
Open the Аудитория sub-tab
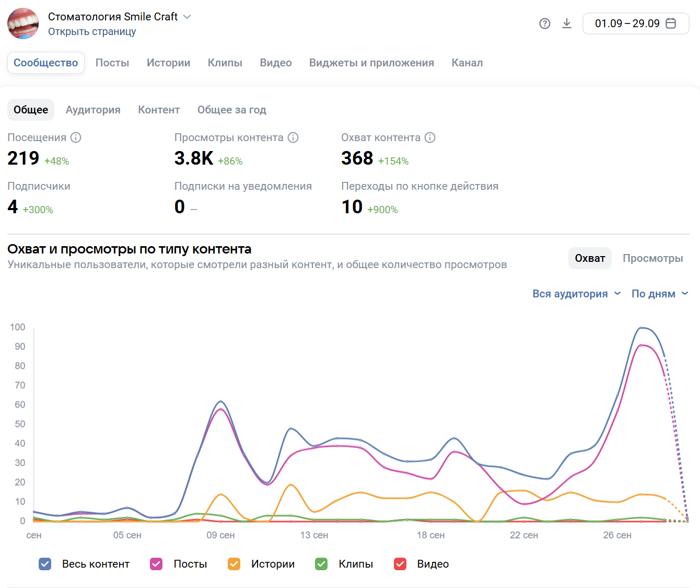click(x=93, y=110)
